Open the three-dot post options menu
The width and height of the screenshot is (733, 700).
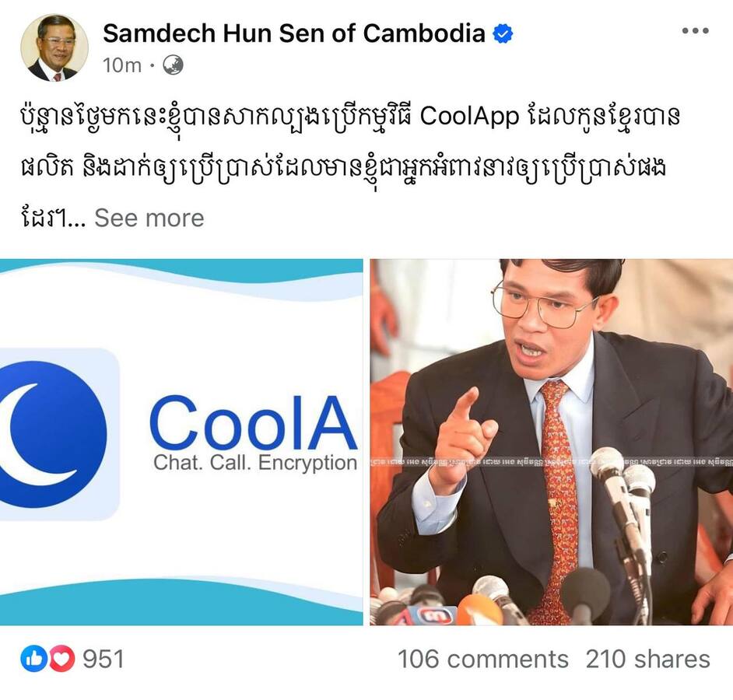click(x=695, y=31)
